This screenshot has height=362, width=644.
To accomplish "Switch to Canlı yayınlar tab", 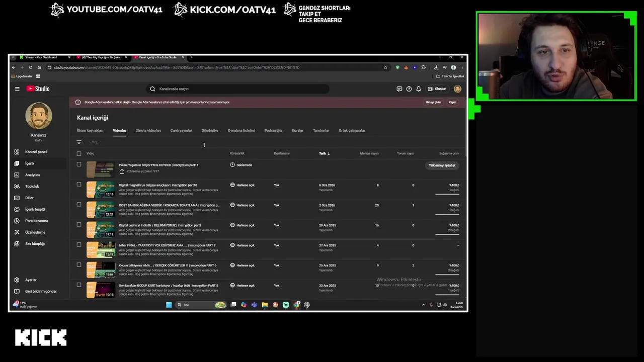I will tap(181, 131).
